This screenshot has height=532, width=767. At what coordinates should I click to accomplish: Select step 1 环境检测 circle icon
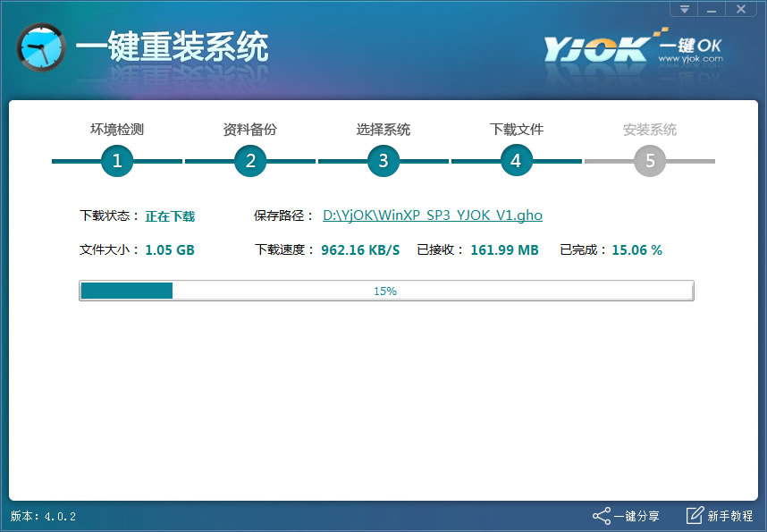click(x=117, y=161)
